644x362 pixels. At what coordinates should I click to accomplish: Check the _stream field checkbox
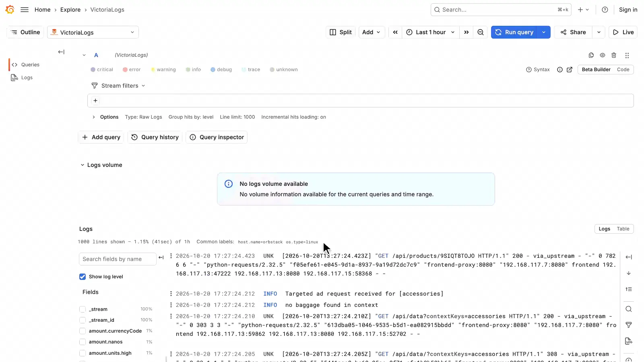click(83, 309)
